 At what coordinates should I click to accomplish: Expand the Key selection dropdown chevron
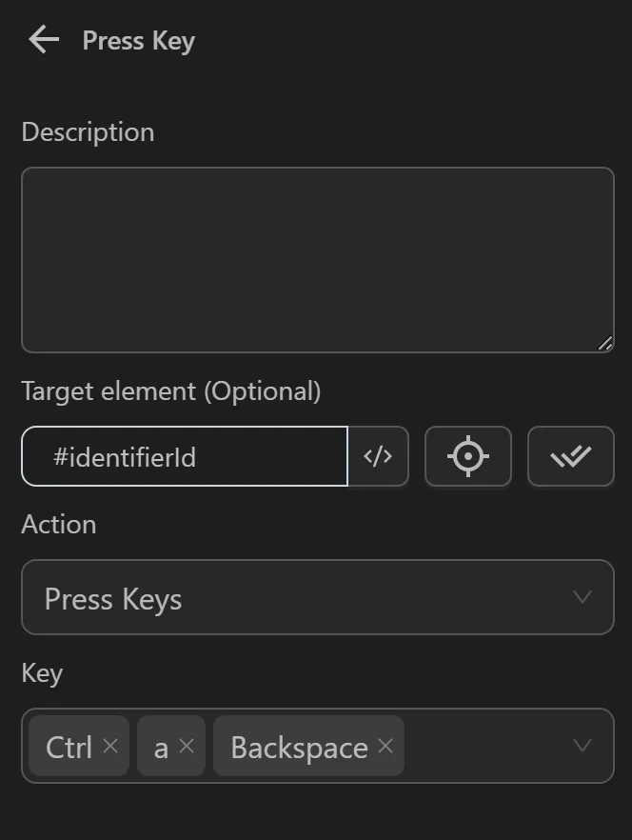(582, 747)
